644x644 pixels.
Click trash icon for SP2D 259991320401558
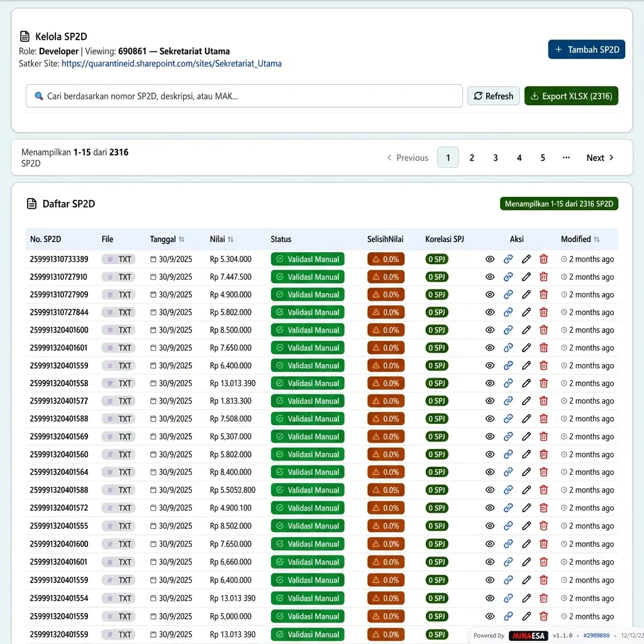point(544,383)
